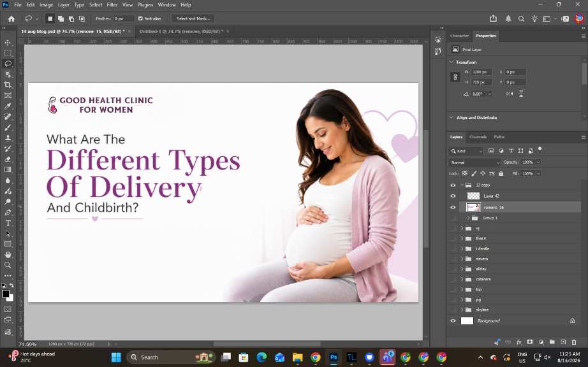The width and height of the screenshot is (588, 367).
Task: Switch to the Untitled-1 document tab
Action: coord(181,31)
